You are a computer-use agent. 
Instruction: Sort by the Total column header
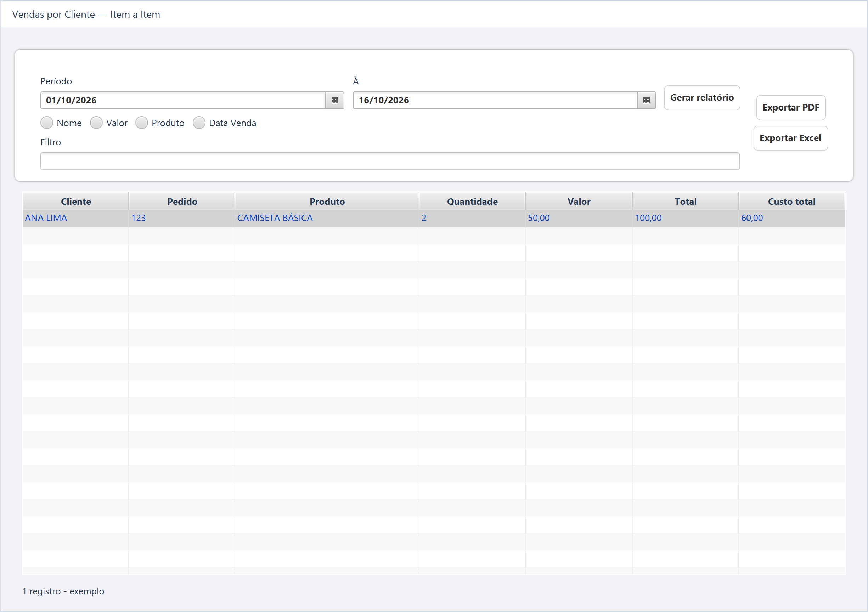tap(686, 201)
